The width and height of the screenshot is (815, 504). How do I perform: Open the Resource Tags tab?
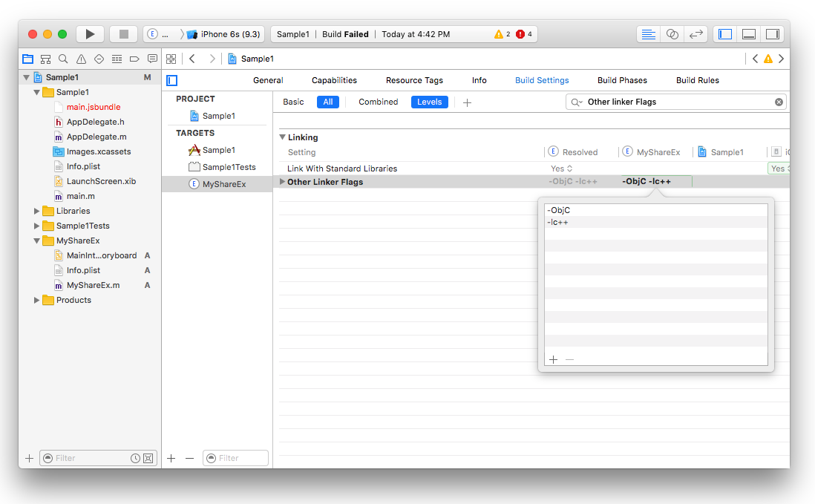click(x=414, y=80)
